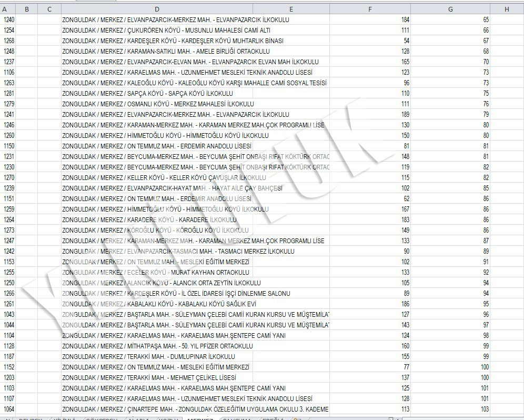
Task: Click the KARDEŞLER KÖYÜ MUHTARLIK BİNASI cell
Action: [173, 41]
